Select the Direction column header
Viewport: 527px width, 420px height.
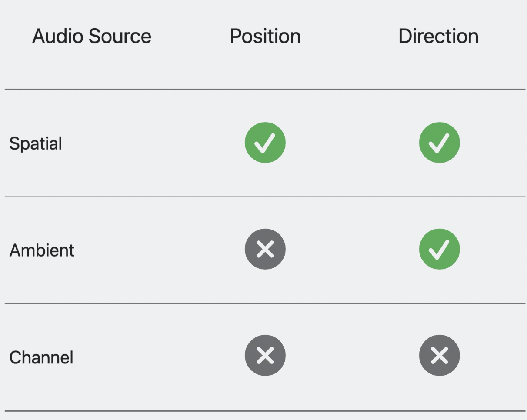(438, 36)
